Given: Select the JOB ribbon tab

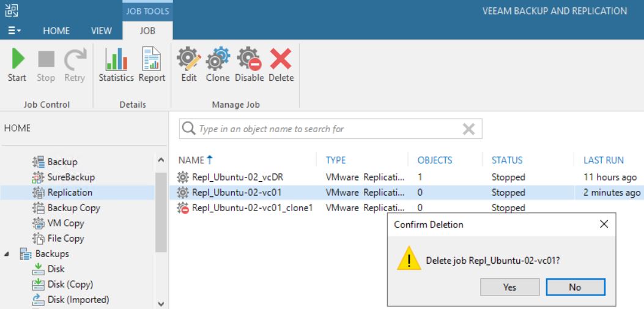Looking at the screenshot, I should [147, 31].
